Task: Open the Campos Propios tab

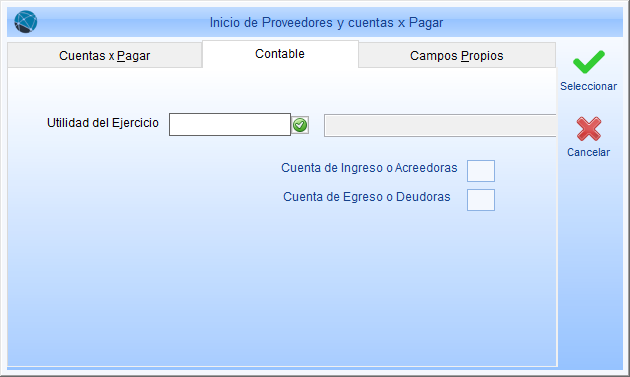Action: 457,55
